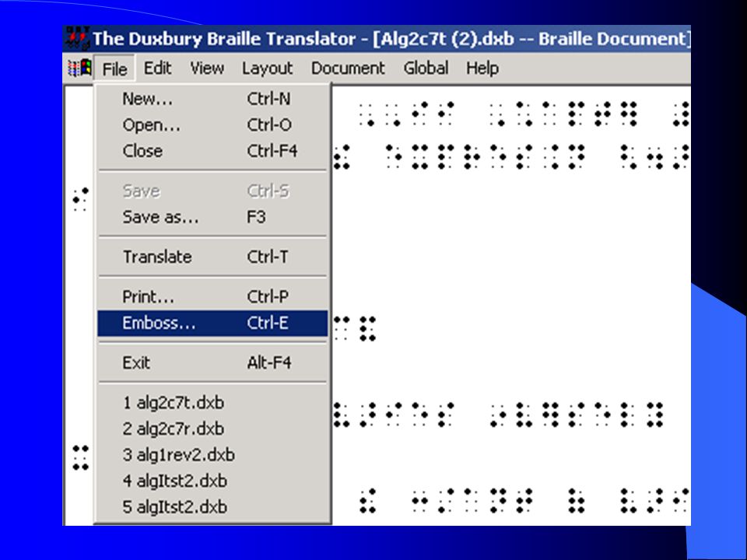Choose Open... from the File menu

(212, 124)
